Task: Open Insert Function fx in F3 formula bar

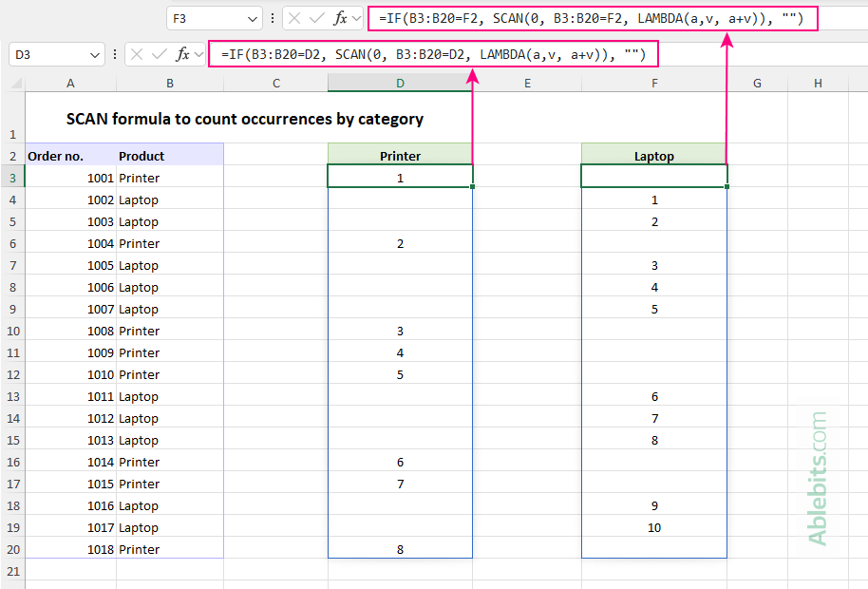Action: click(x=340, y=18)
